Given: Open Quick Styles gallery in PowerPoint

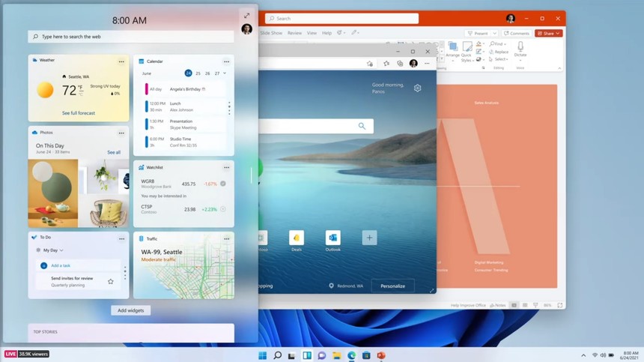Looking at the screenshot, I should tap(467, 52).
